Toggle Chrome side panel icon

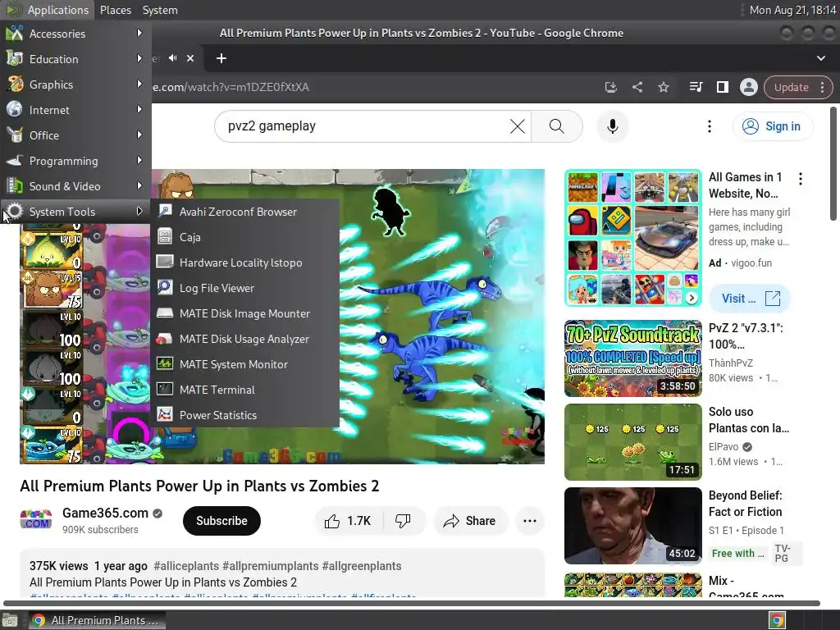click(x=722, y=87)
